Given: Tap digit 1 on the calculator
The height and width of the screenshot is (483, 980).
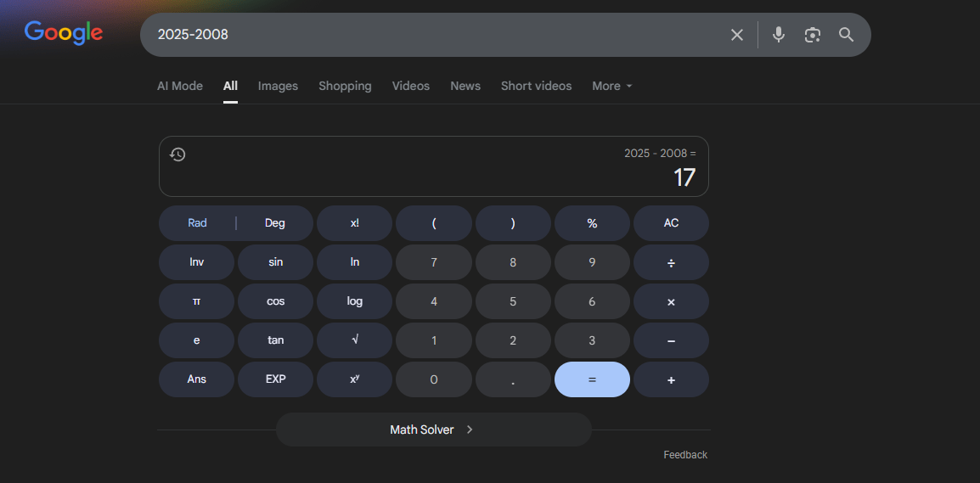Looking at the screenshot, I should click(434, 340).
